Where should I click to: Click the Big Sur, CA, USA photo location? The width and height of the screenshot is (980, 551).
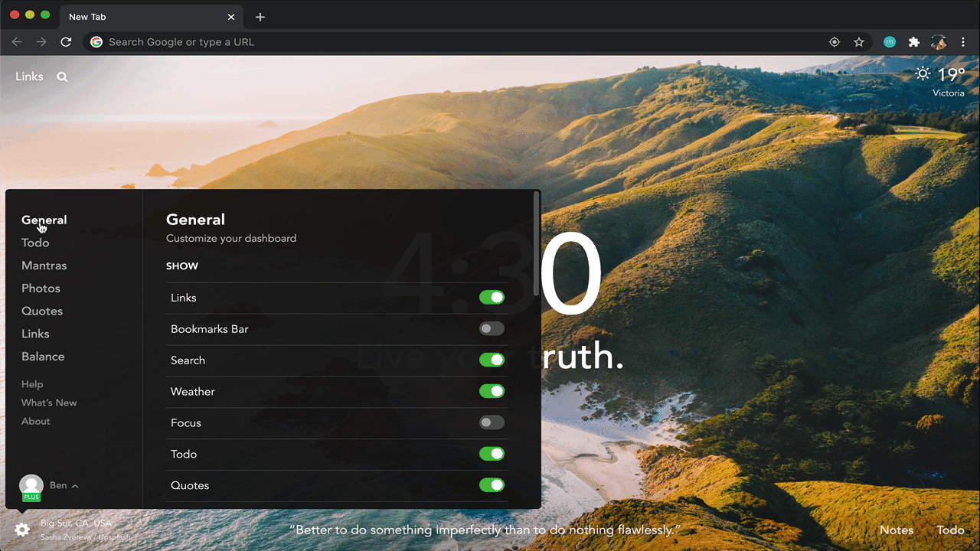(x=77, y=523)
